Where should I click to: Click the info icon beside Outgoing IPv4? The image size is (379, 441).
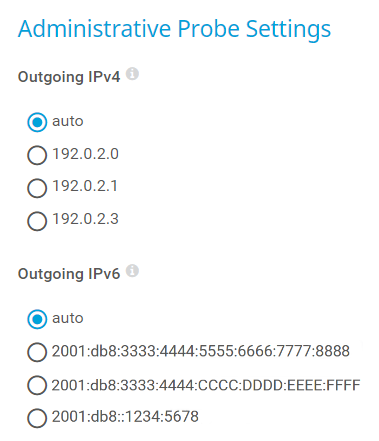pyautogui.click(x=132, y=74)
